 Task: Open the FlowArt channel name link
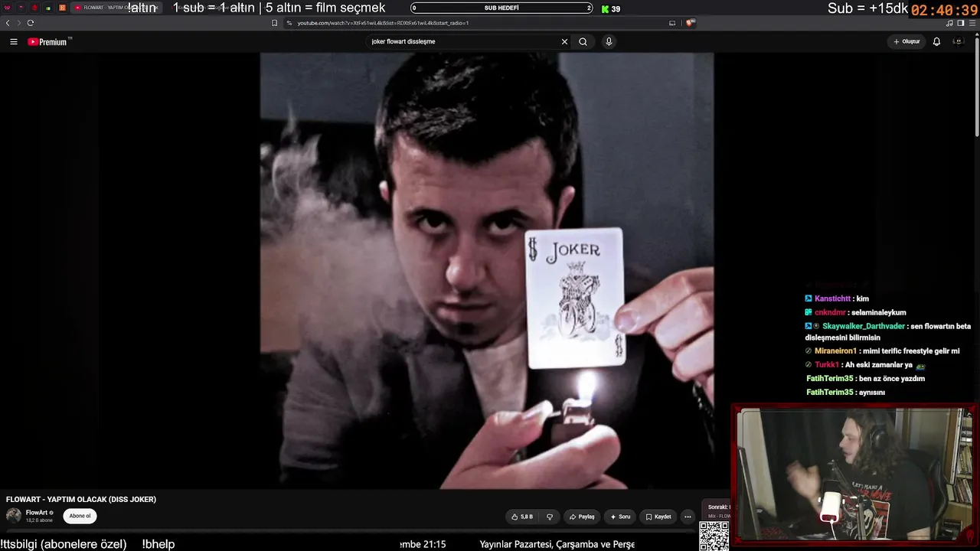(37, 513)
